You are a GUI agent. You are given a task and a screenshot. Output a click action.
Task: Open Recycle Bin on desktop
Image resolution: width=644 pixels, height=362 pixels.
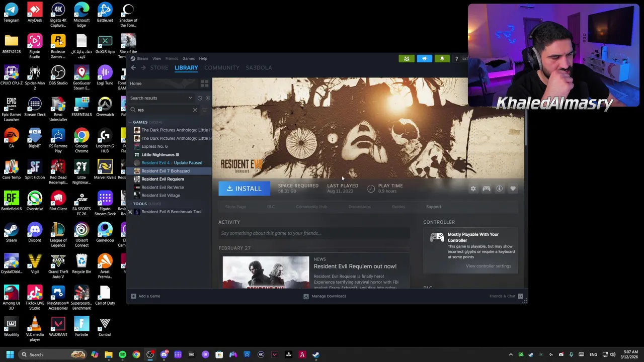(82, 264)
